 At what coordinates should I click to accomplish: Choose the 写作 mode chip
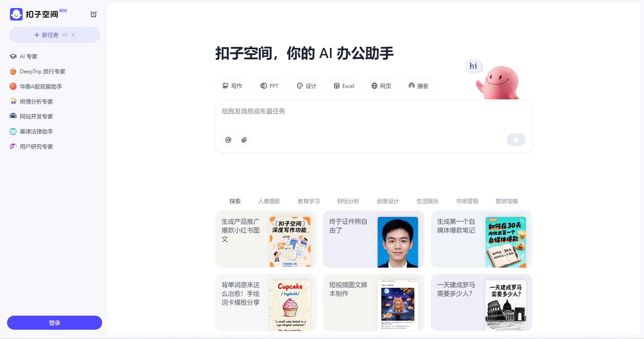tap(232, 86)
